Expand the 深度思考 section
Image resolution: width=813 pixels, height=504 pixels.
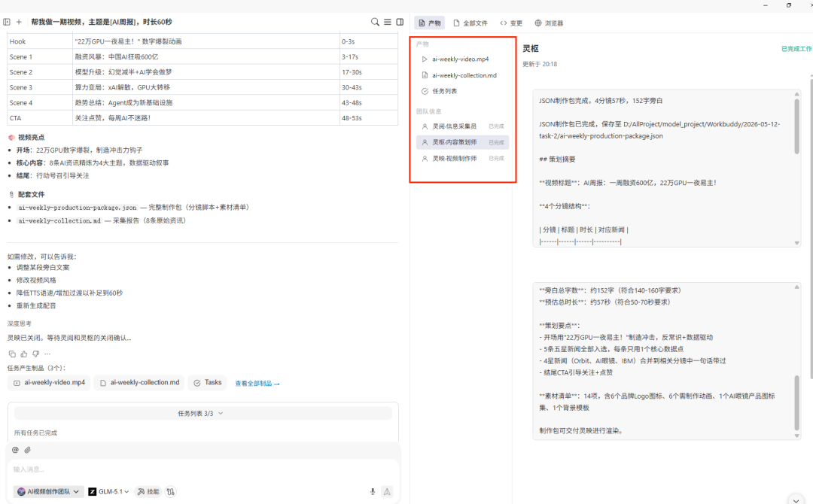(x=19, y=323)
